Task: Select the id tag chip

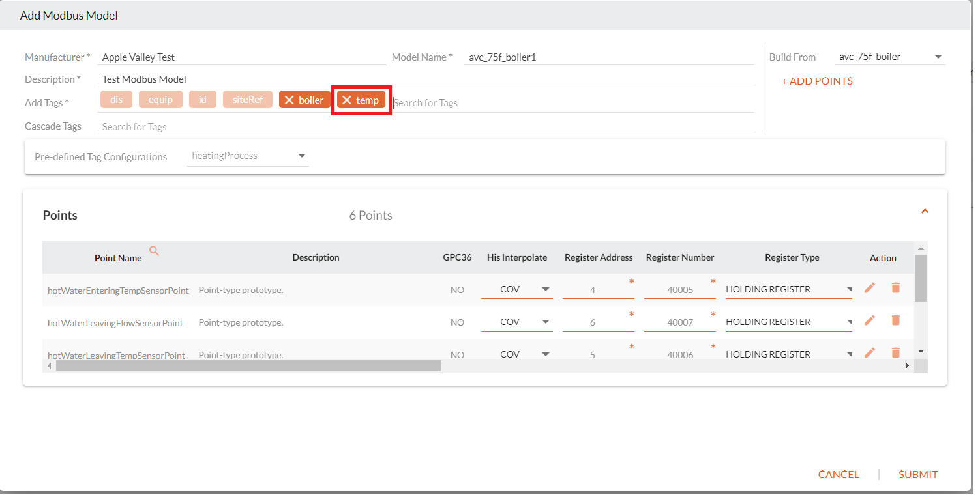Action: 203,100
